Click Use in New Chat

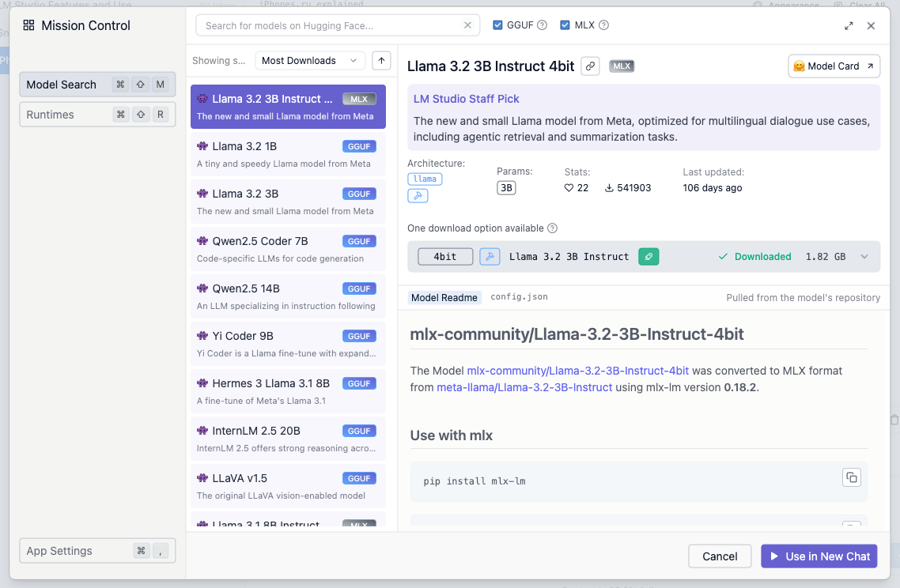tap(819, 556)
